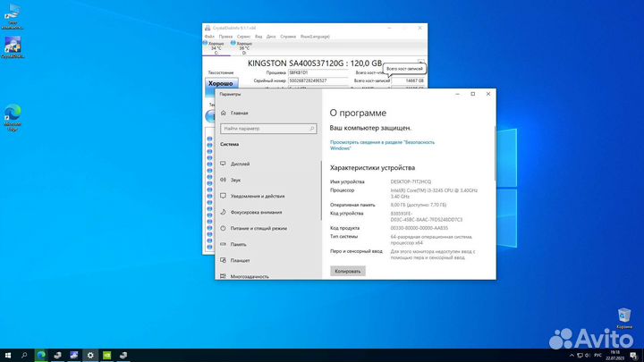Open Правка menu in CrystalDiskInfo
The image size is (644, 362).
point(225,37)
